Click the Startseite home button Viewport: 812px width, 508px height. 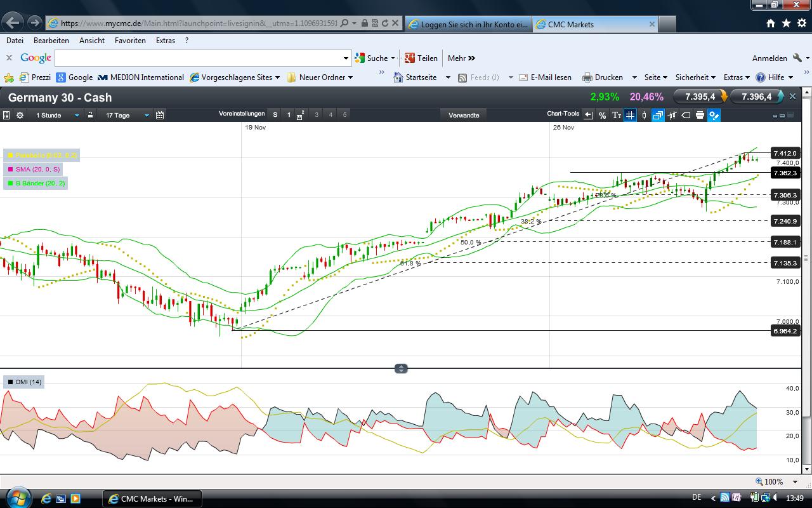point(416,77)
